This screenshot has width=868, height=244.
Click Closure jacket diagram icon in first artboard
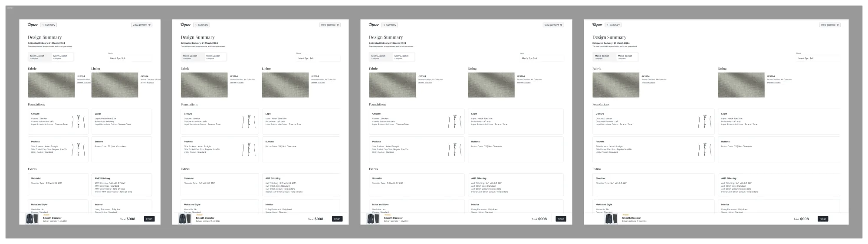tap(79, 122)
